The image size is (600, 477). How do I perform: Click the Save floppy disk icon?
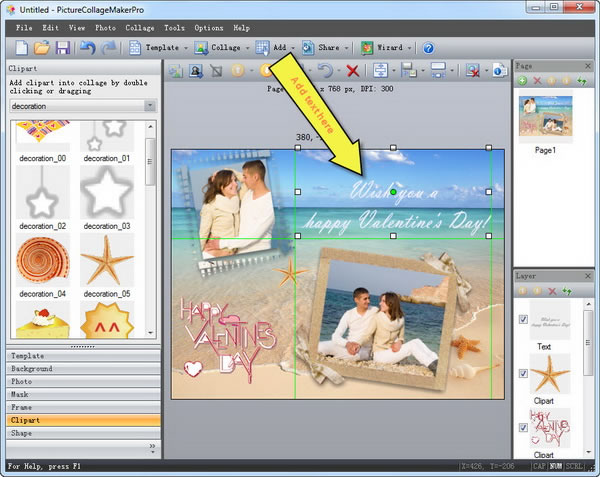[63, 47]
